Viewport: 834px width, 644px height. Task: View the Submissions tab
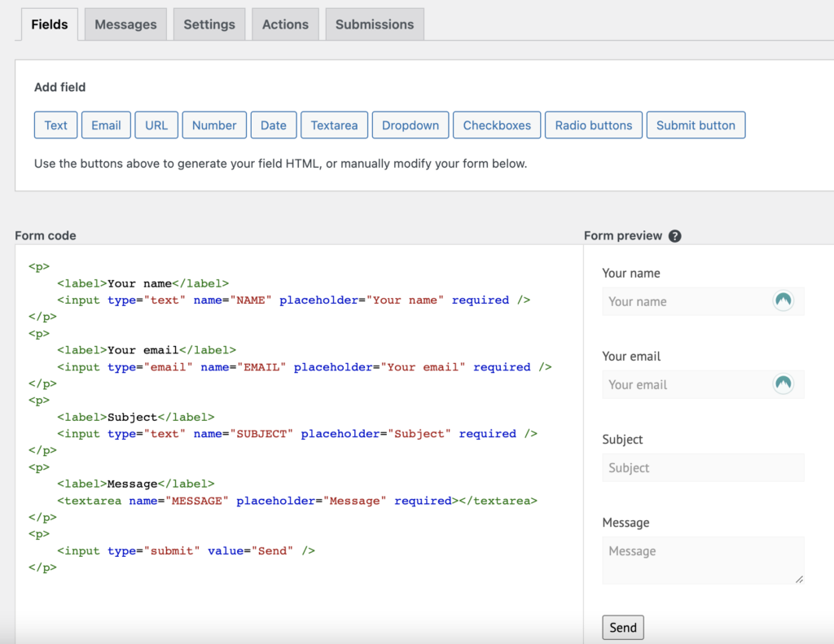tap(375, 24)
